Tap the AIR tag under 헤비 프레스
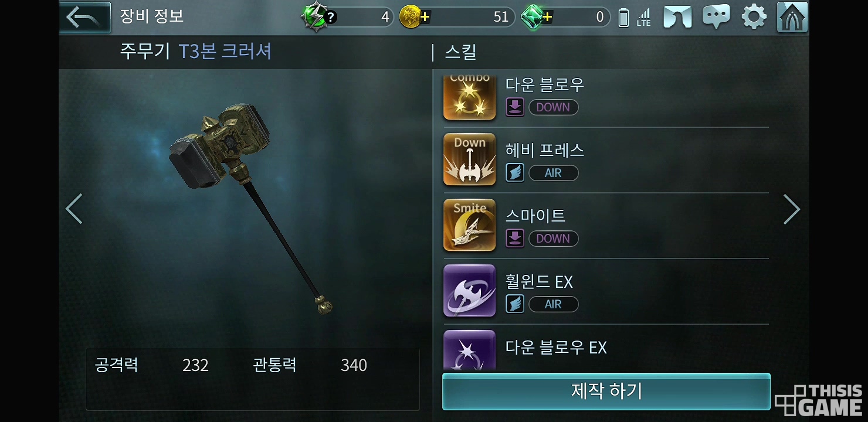The image size is (868, 422). [x=553, y=173]
